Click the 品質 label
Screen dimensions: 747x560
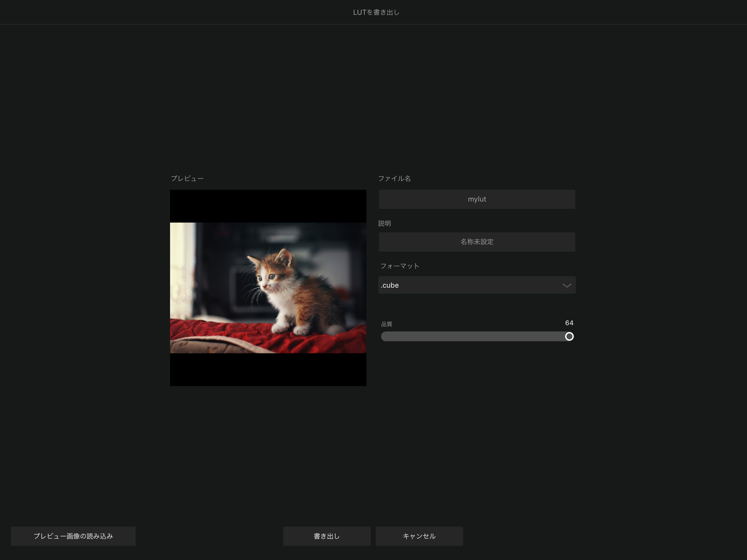pyautogui.click(x=387, y=324)
